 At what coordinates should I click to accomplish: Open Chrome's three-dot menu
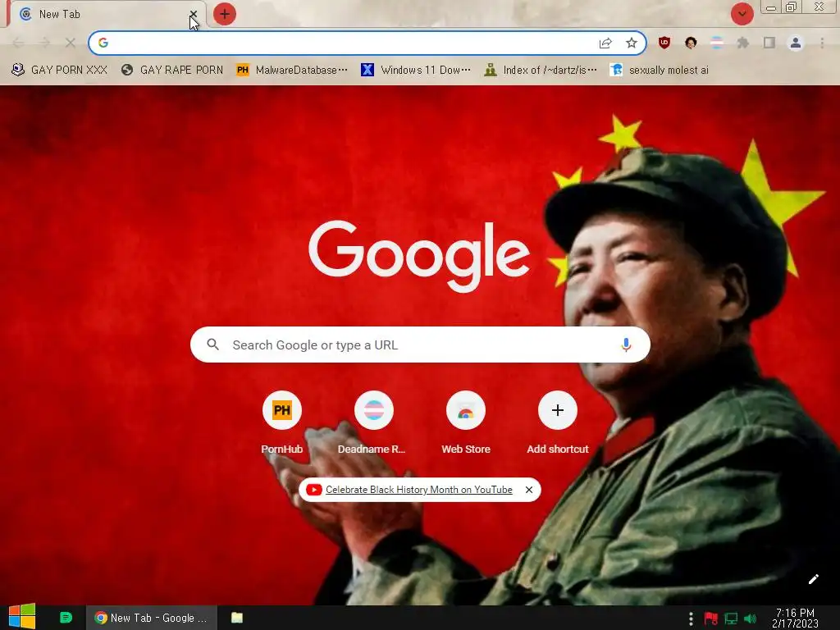click(822, 43)
